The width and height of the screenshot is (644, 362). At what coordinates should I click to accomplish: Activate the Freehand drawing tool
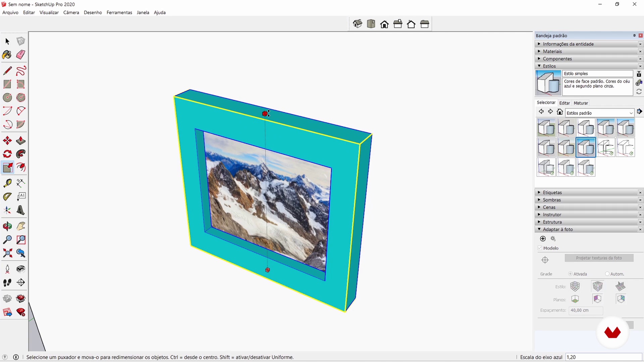point(21,71)
